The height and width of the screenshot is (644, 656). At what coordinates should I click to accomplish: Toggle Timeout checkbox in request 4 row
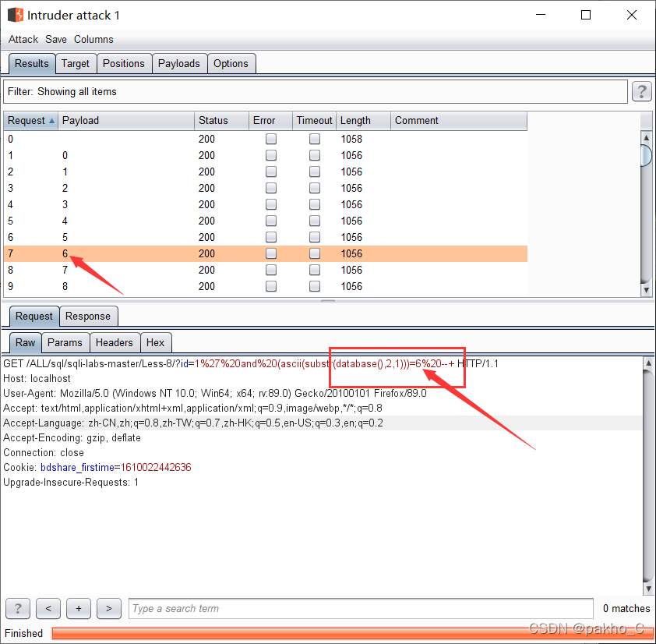coord(315,204)
